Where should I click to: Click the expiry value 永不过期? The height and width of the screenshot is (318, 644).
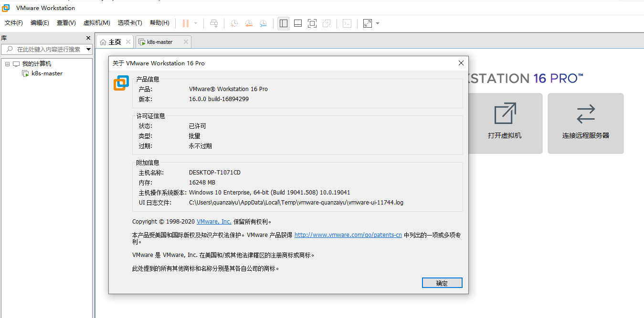tap(201, 146)
